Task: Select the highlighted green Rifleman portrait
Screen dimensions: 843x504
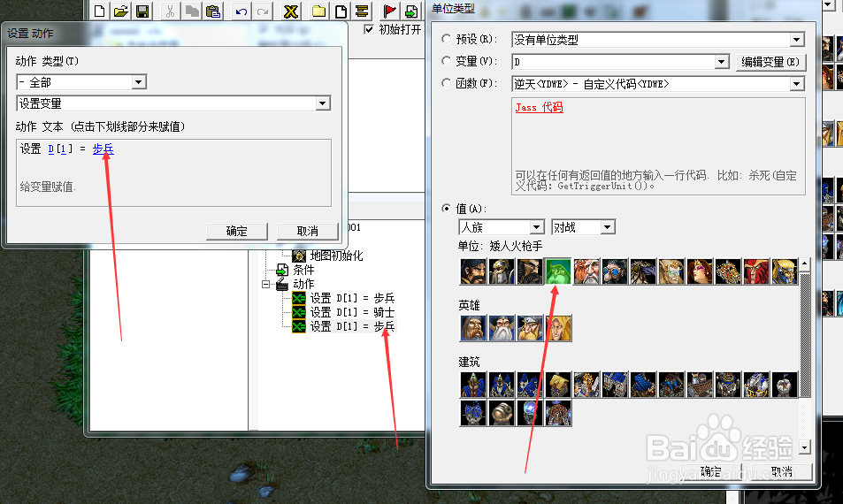Action: [558, 271]
